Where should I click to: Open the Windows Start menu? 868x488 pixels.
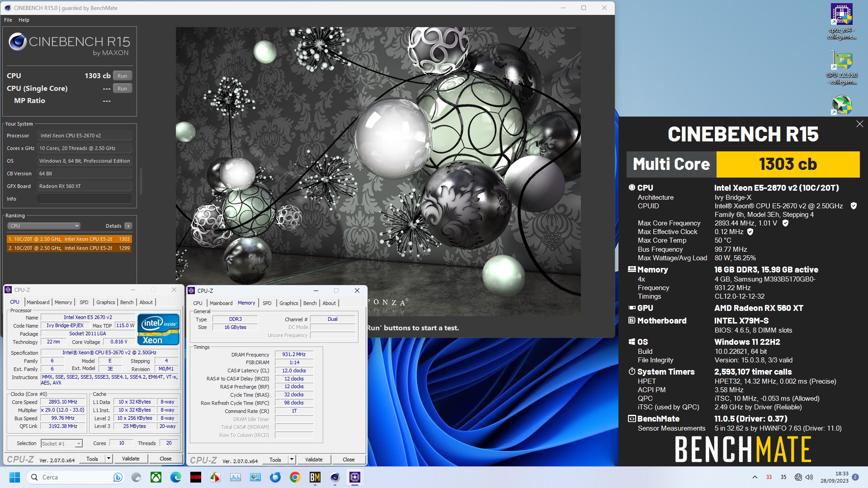click(14, 477)
